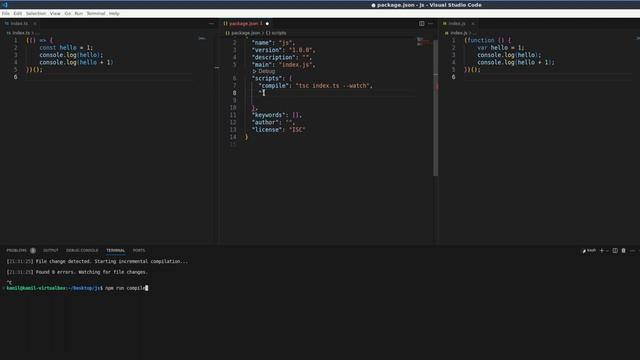640x360 pixels.
Task: Select the package.json editor tab
Action: tap(243, 24)
